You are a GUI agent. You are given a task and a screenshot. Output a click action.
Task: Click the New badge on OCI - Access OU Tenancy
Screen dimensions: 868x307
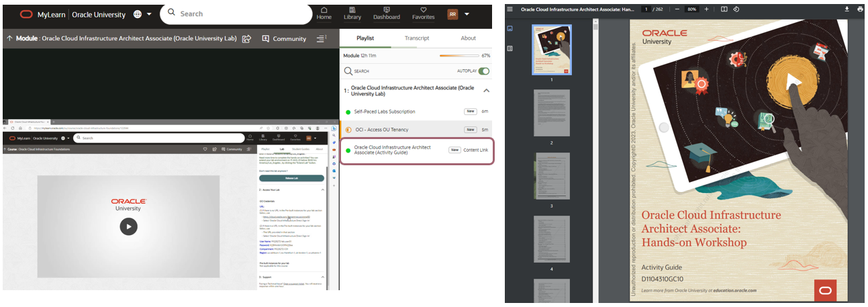point(471,129)
